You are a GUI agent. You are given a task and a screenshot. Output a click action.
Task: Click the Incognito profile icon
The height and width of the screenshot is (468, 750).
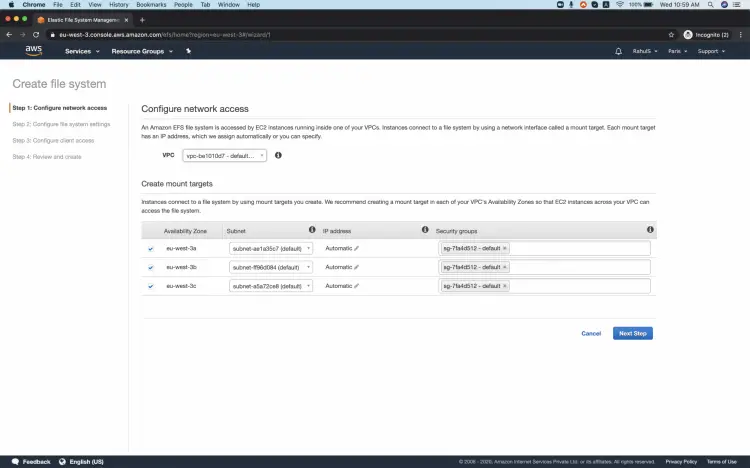[688, 34]
